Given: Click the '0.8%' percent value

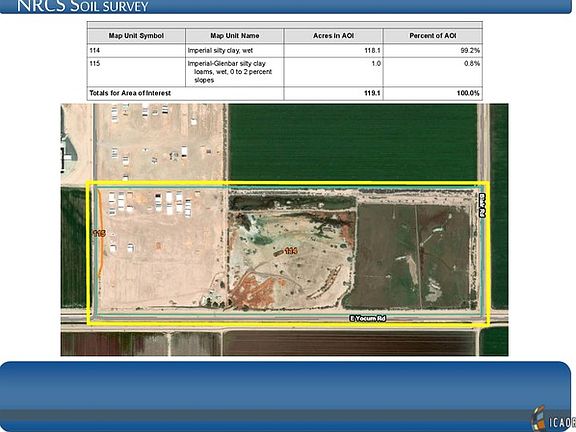Looking at the screenshot, I should coord(472,64).
